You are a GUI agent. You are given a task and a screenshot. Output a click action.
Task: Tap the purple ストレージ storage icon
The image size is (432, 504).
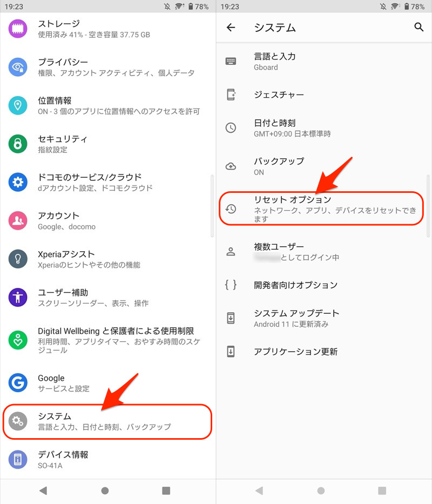18,29
